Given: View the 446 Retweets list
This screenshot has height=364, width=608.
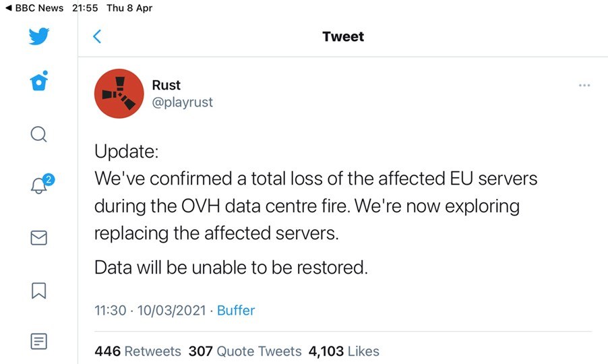Looking at the screenshot, I should [x=138, y=351].
